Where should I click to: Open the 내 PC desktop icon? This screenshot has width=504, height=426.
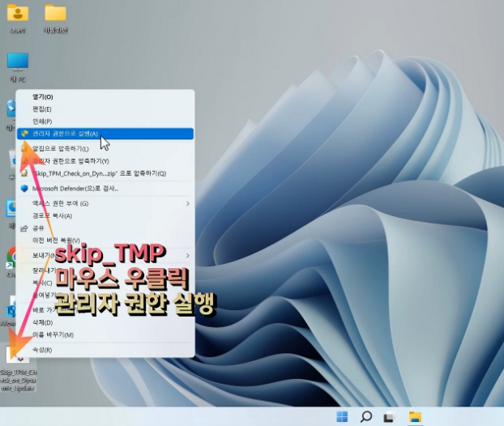tap(17, 63)
